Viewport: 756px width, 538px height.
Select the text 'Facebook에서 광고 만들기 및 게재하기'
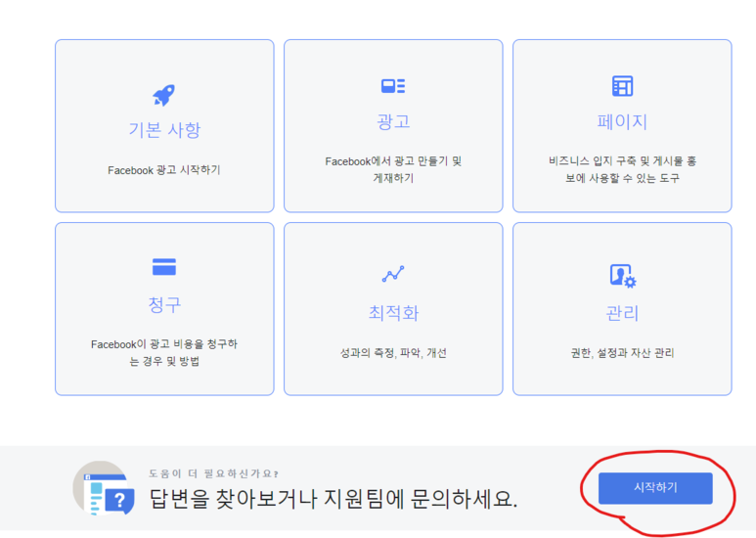pos(393,169)
